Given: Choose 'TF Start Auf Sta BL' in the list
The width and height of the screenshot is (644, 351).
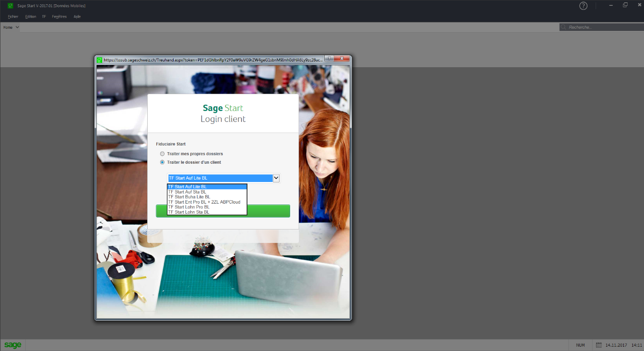Looking at the screenshot, I should pyautogui.click(x=207, y=192).
